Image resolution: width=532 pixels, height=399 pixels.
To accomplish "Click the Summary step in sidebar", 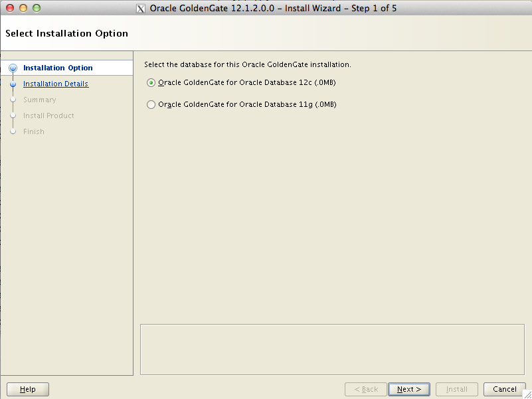I will pyautogui.click(x=39, y=100).
